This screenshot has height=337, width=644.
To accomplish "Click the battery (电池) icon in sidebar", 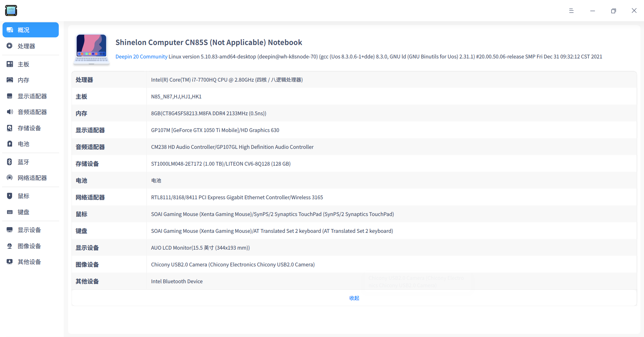I will coord(10,144).
